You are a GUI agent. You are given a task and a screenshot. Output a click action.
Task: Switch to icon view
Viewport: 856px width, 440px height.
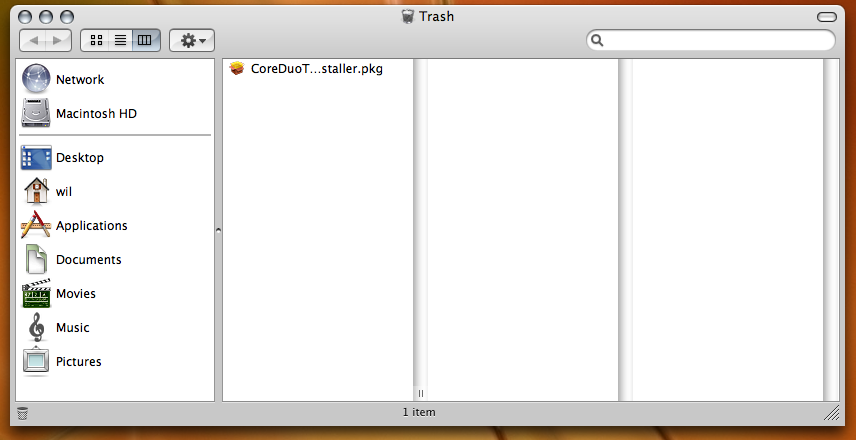click(x=96, y=40)
